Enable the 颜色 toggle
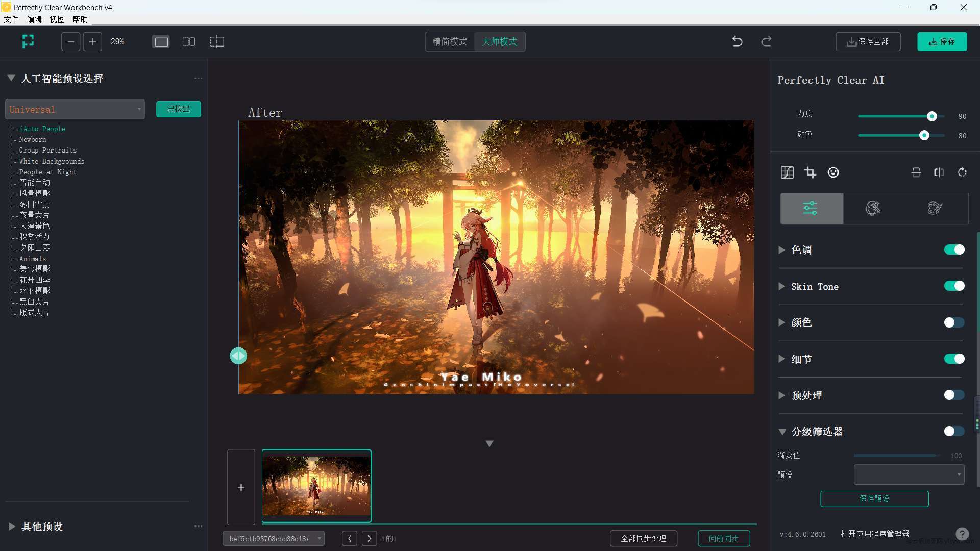This screenshot has height=551, width=980. pyautogui.click(x=954, y=322)
